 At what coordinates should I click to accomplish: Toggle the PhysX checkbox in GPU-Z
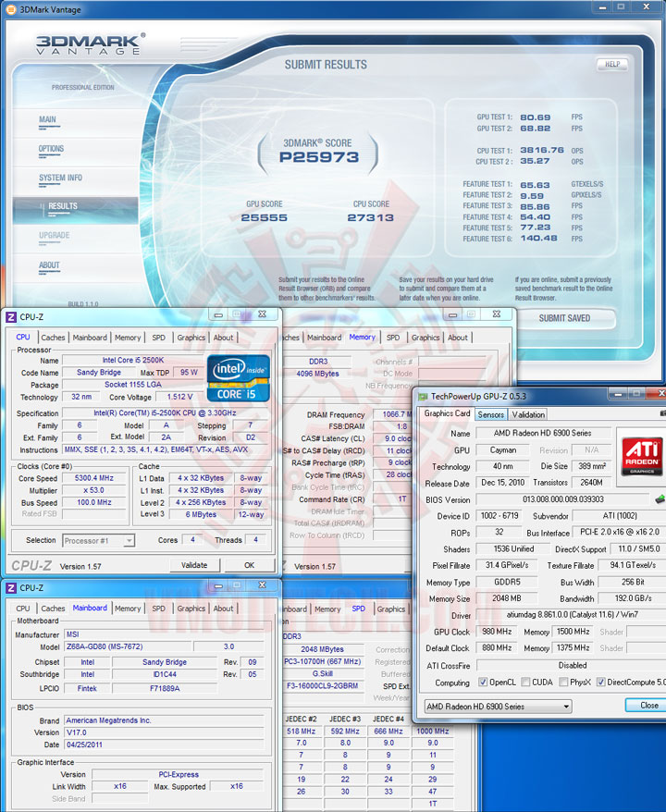(563, 682)
